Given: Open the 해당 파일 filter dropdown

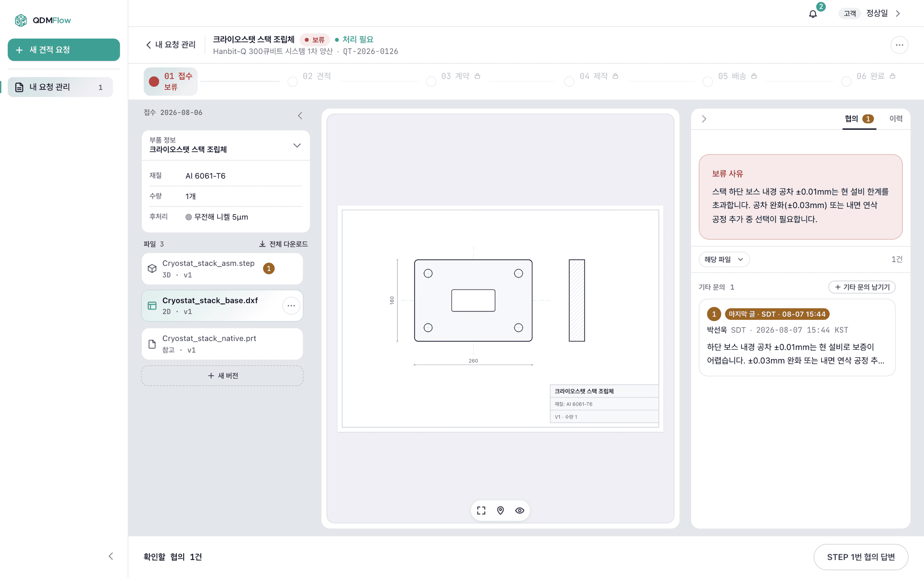Looking at the screenshot, I should pos(724,259).
